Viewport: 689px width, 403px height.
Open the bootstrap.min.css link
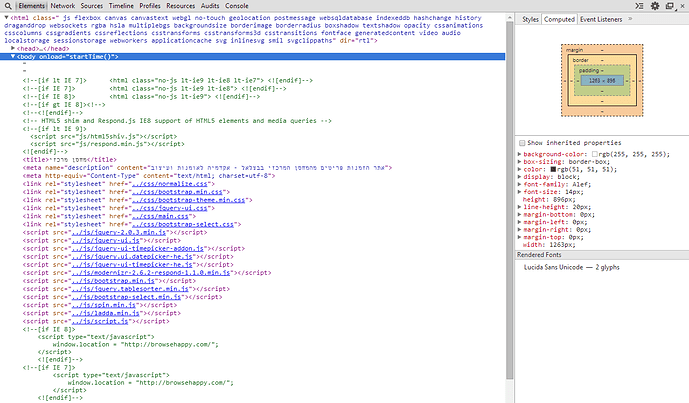tap(177, 192)
